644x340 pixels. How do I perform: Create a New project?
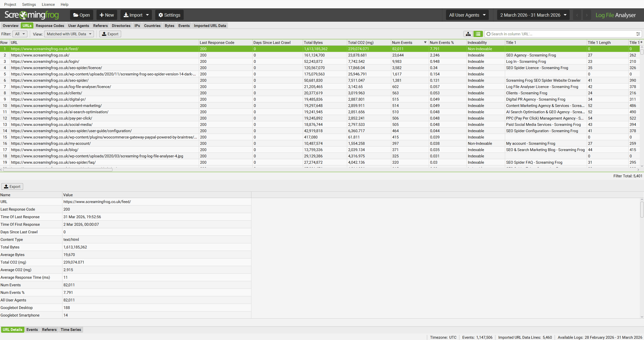107,15
